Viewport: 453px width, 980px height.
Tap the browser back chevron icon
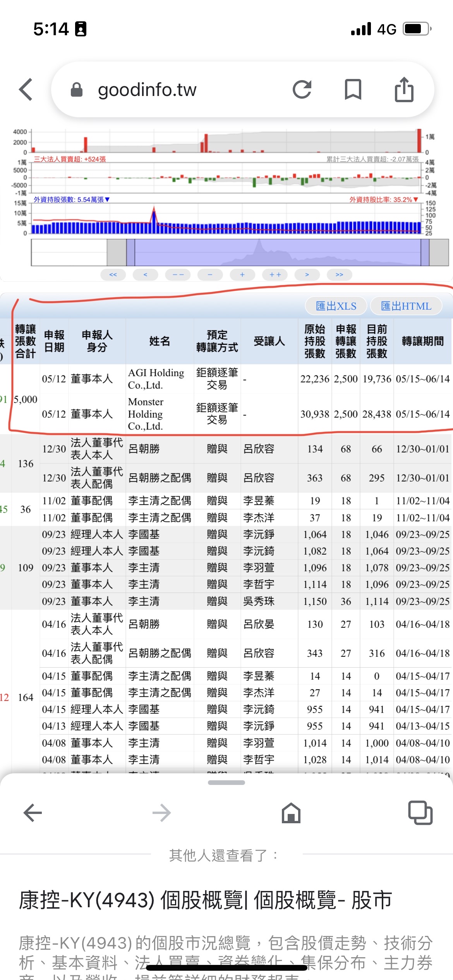[26, 90]
